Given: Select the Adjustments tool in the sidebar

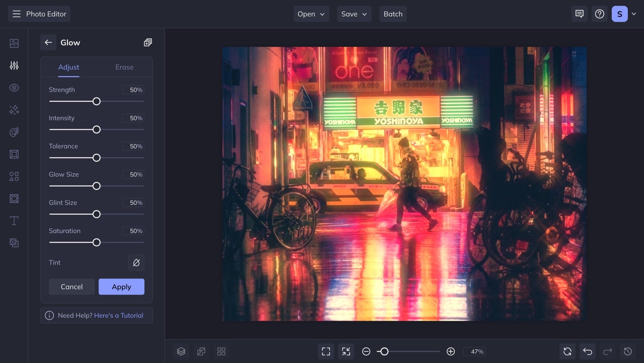Looking at the screenshot, I should click(x=14, y=65).
